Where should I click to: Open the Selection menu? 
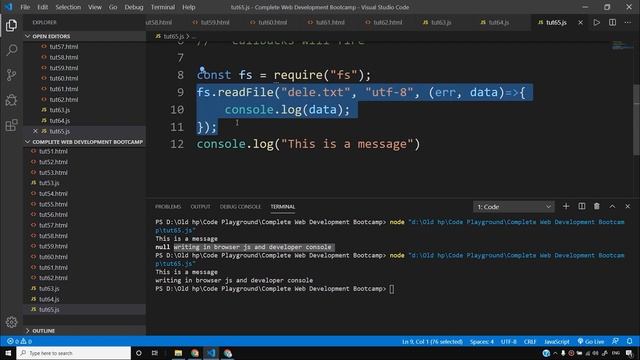[x=68, y=7]
